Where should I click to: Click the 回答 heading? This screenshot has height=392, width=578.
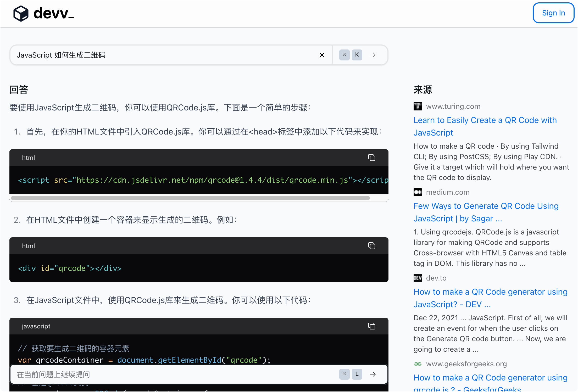click(19, 89)
